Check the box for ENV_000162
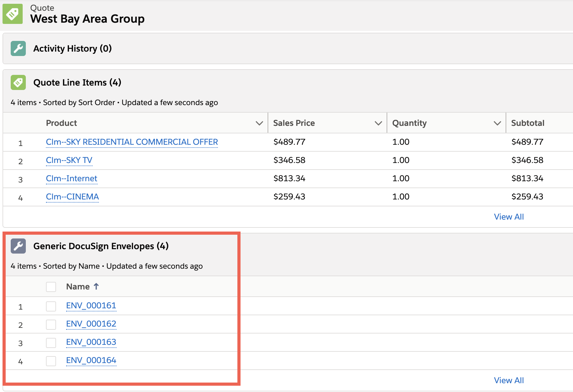573x392 pixels. (x=51, y=324)
